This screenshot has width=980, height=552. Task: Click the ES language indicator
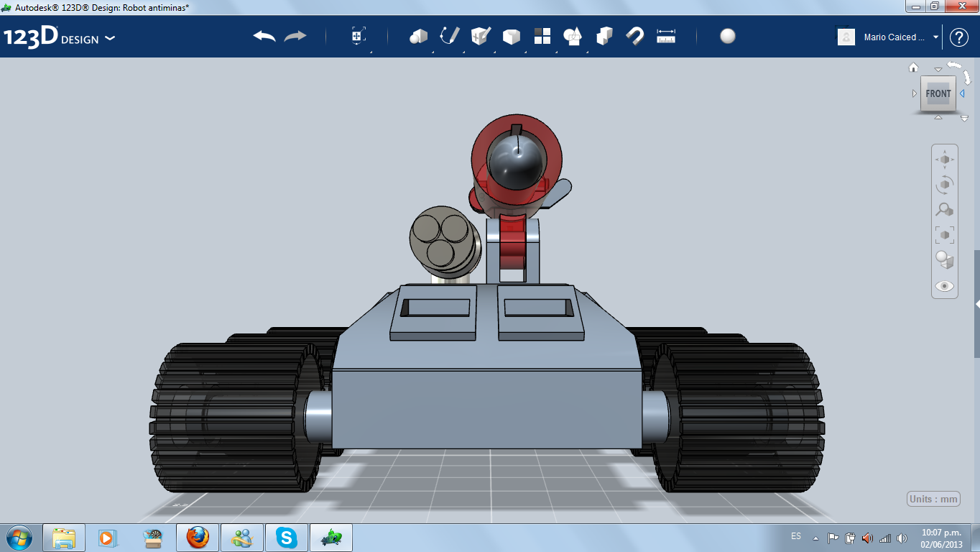point(796,536)
